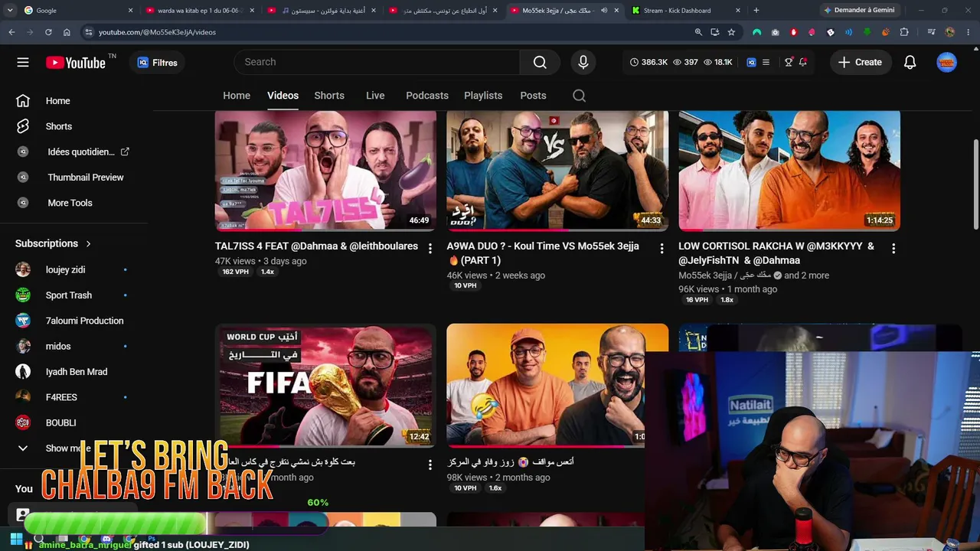Screen dimensions: 980x551
Task: Open Sport Trash subscription channel
Action: pyautogui.click(x=70, y=295)
